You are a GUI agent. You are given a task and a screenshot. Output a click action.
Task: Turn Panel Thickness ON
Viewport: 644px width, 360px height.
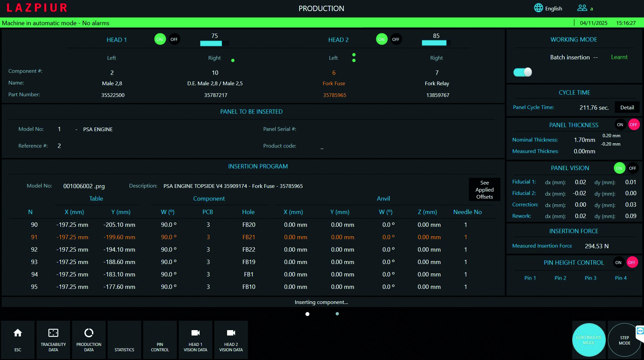click(x=620, y=124)
